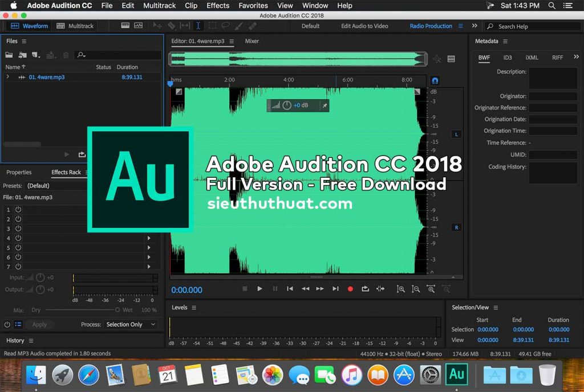Show more metadata tabs chevrons

point(576,57)
